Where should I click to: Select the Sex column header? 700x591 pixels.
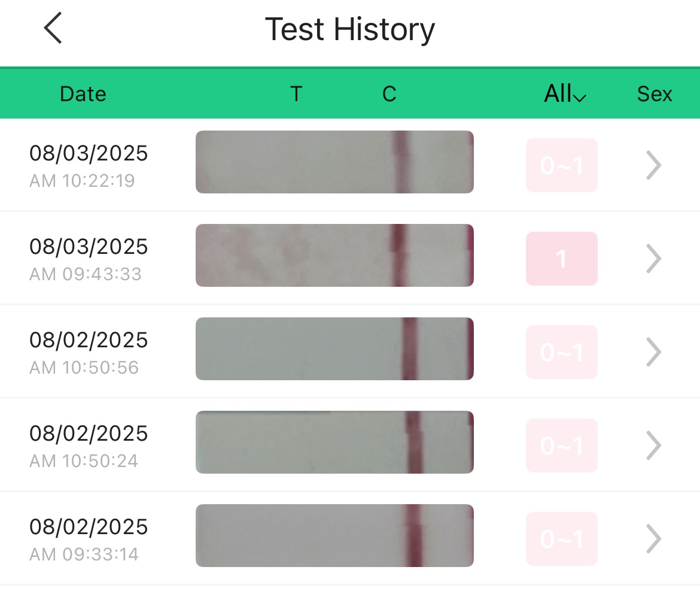point(654,94)
